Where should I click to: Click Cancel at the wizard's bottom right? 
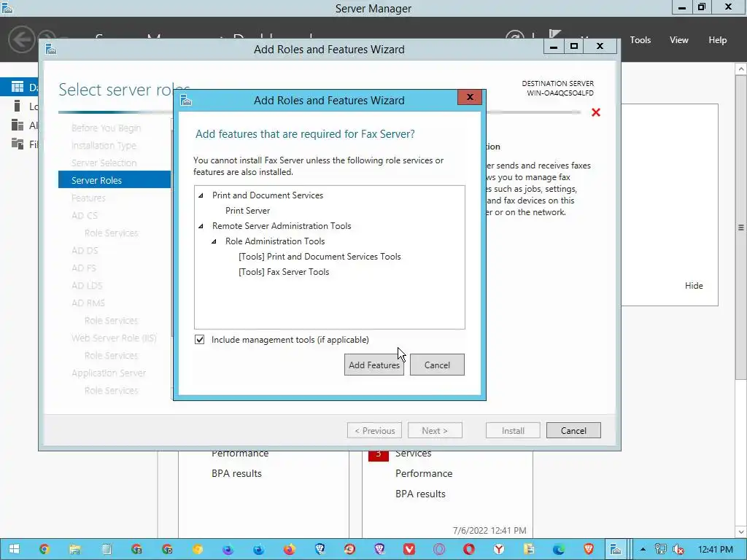pyautogui.click(x=573, y=430)
